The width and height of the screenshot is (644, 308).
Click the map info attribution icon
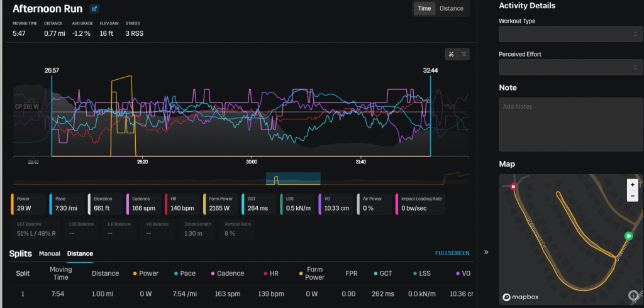click(x=633, y=295)
